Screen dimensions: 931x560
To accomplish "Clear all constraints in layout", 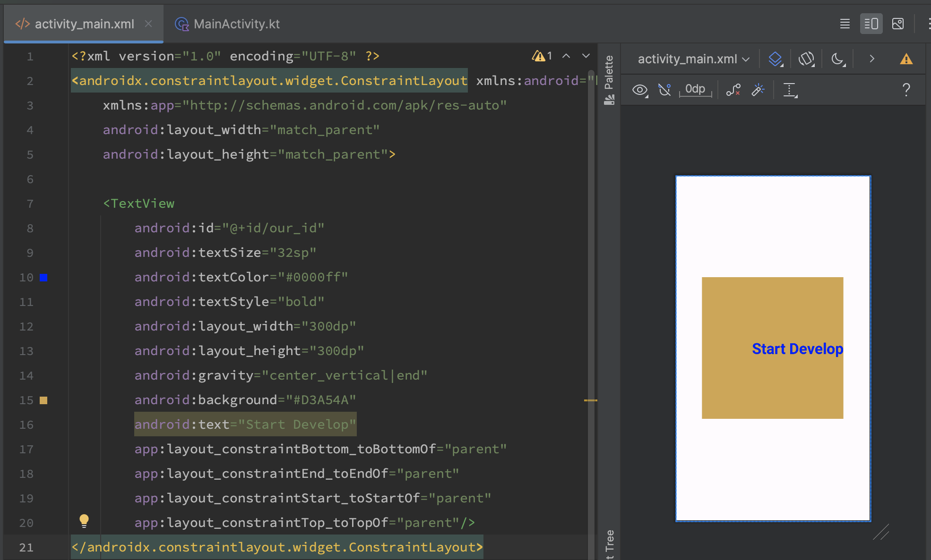I will pyautogui.click(x=733, y=90).
